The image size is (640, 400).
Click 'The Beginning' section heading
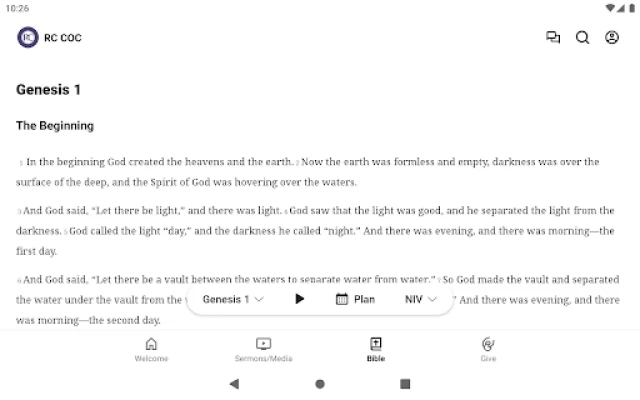(55, 126)
